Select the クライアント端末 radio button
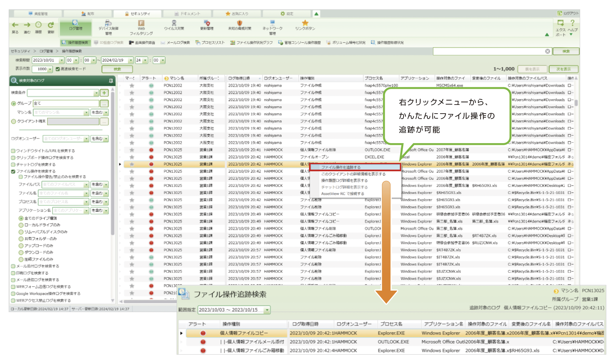 (14, 121)
